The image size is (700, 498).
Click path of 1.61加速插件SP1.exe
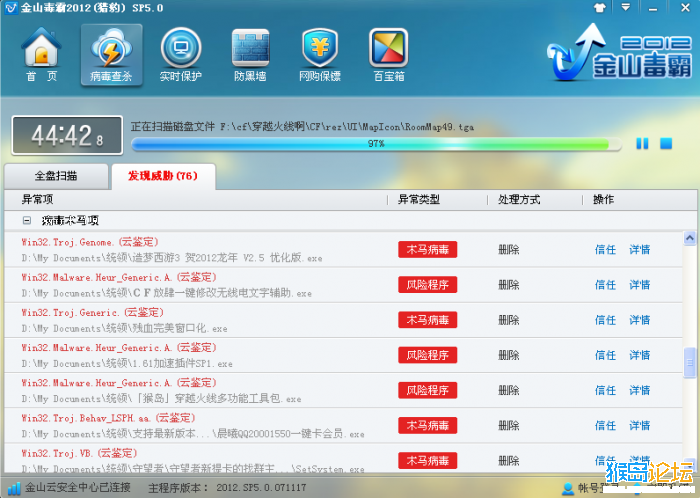127,364
